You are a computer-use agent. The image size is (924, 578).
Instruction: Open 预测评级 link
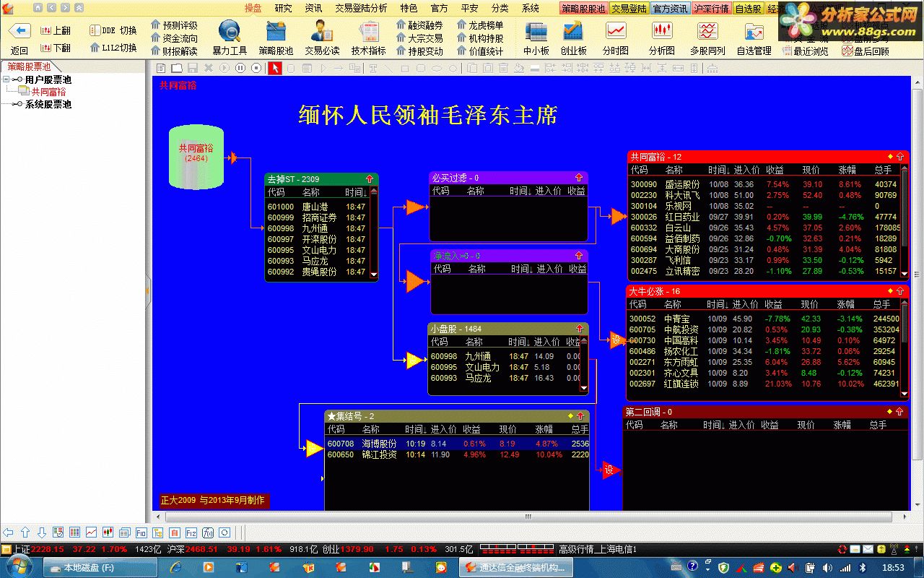pos(174,25)
